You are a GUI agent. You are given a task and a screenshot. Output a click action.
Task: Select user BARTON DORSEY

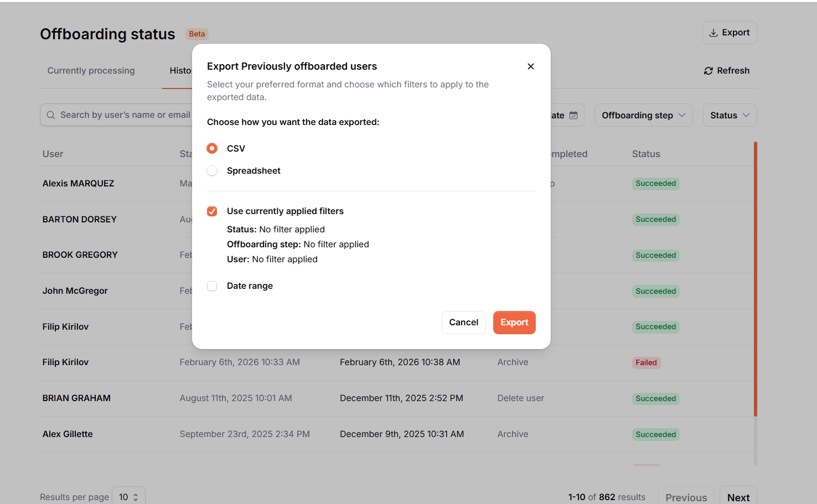coord(79,220)
